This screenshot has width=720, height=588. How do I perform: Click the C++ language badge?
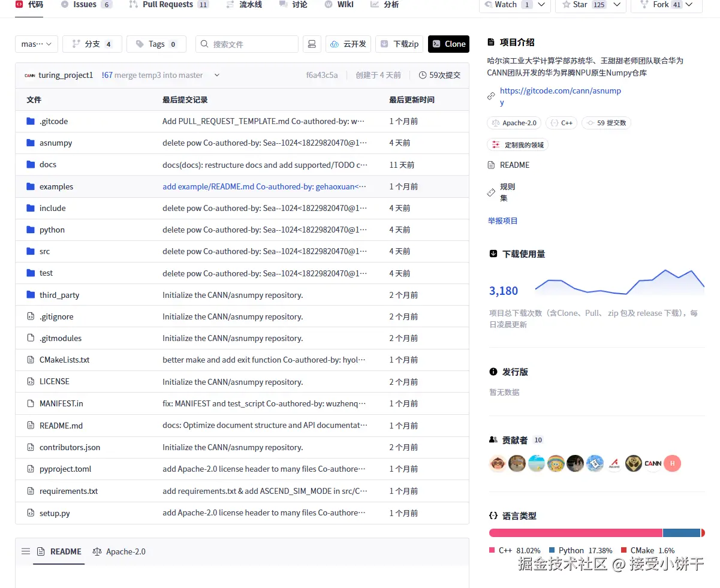pos(562,123)
